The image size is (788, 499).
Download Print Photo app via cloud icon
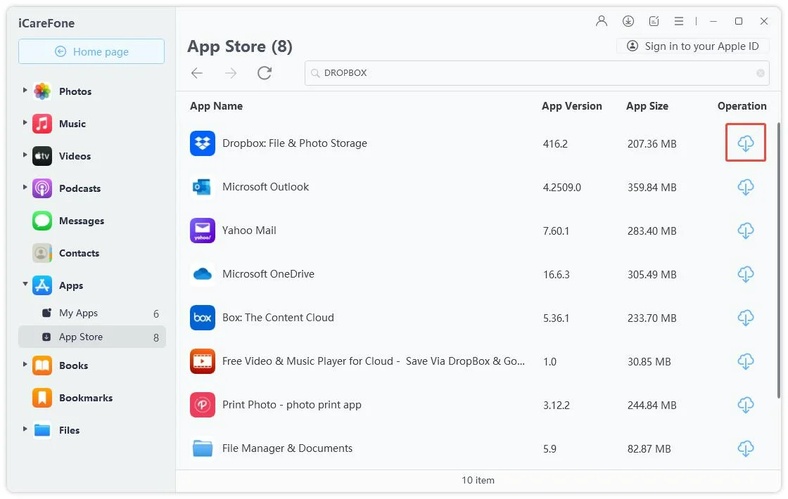745,405
